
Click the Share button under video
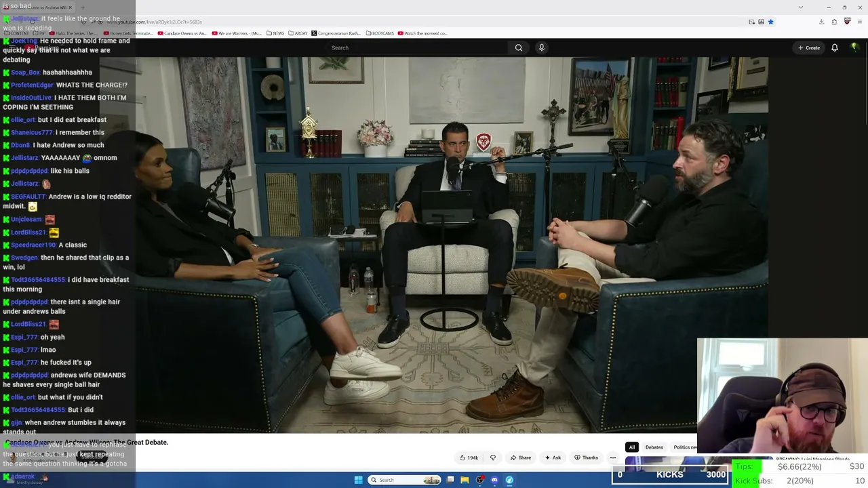point(521,457)
